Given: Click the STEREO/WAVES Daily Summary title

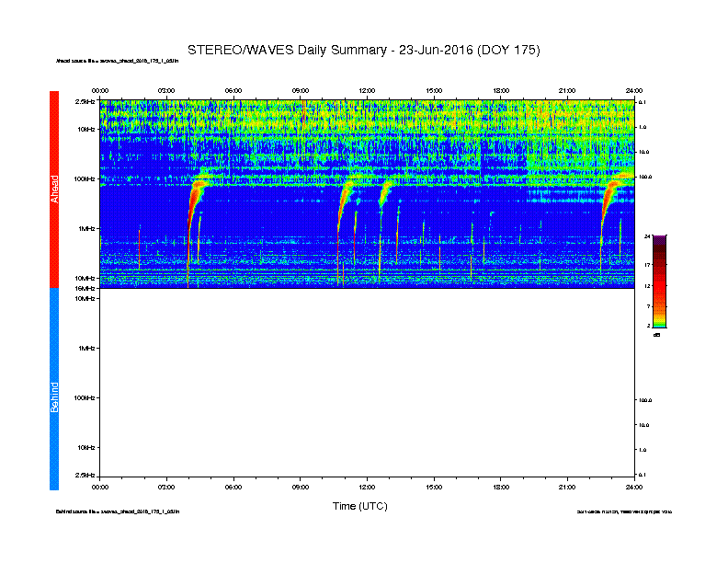Looking at the screenshot, I should tap(363, 51).
